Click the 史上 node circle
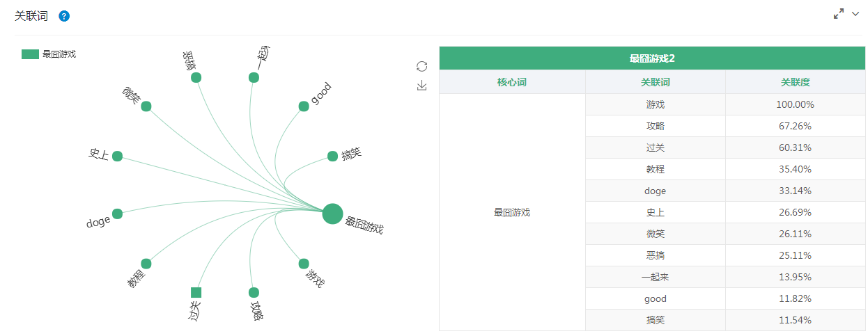The width and height of the screenshot is (868, 336). click(117, 156)
